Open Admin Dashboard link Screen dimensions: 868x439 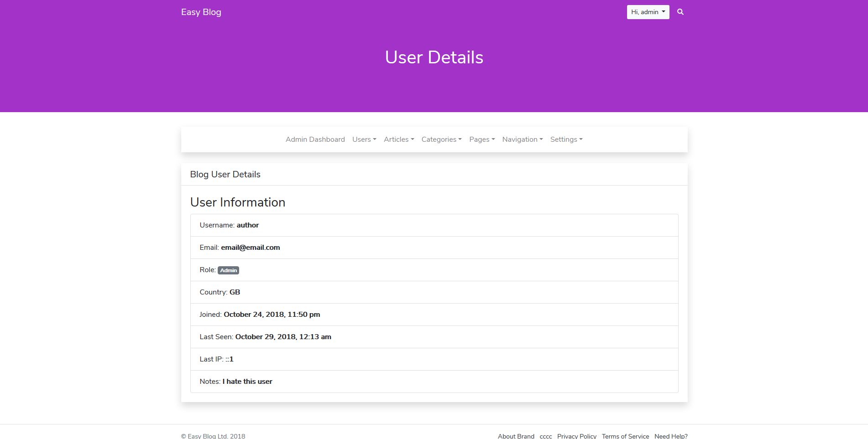click(x=315, y=139)
